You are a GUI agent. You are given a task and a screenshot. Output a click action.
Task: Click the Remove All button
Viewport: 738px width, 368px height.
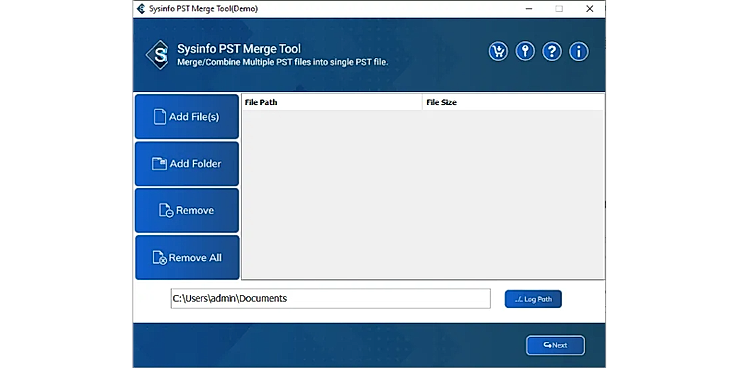point(187,257)
